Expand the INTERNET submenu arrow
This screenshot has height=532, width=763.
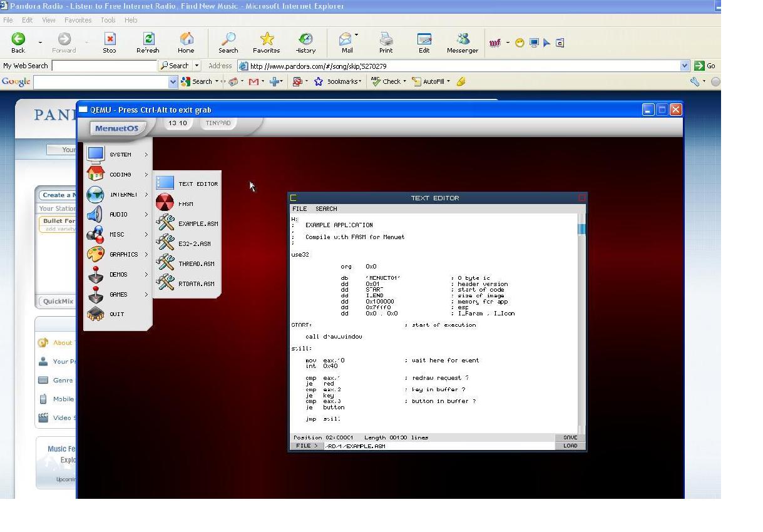click(x=146, y=195)
